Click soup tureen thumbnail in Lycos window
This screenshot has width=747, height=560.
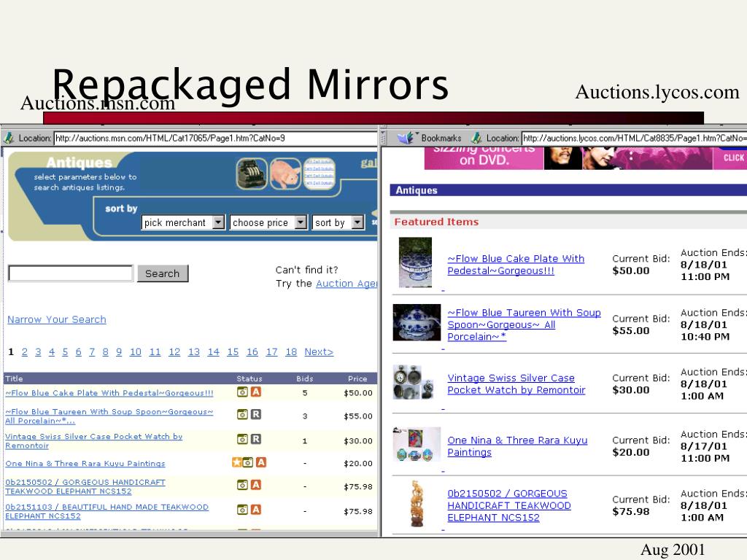tap(417, 323)
